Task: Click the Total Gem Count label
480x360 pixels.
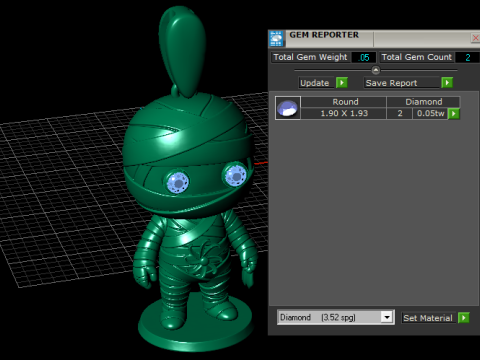Action: tap(417, 57)
